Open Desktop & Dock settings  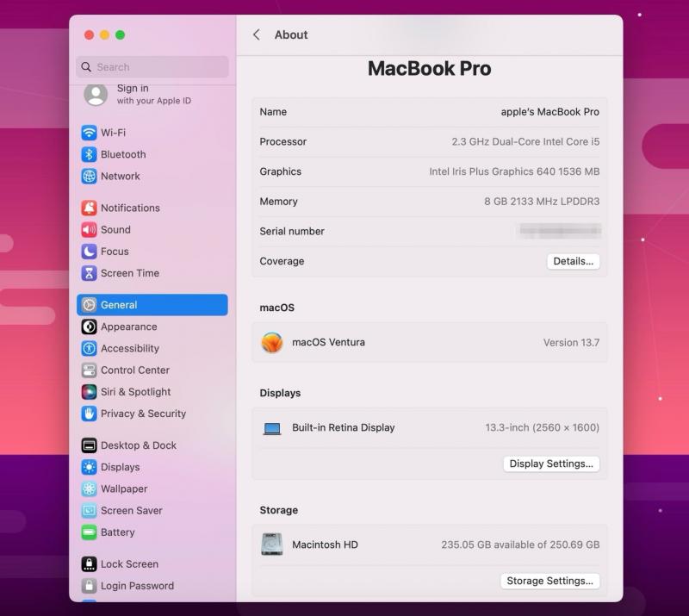pyautogui.click(x=138, y=445)
